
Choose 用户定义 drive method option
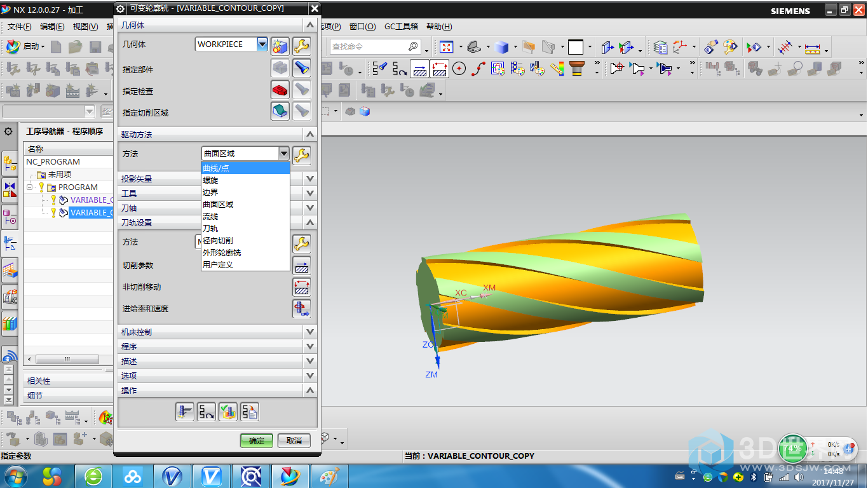tap(218, 265)
